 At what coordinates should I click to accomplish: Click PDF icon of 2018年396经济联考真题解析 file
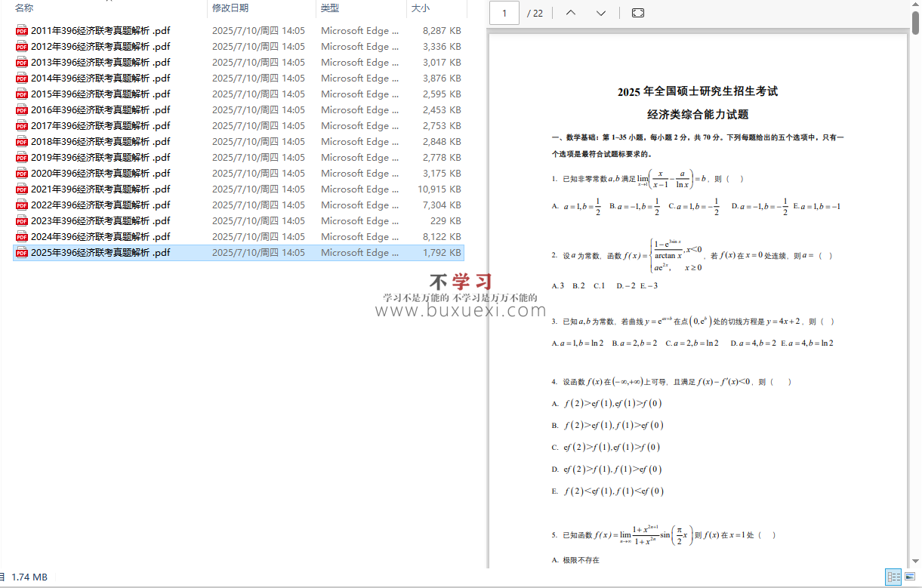tap(22, 142)
